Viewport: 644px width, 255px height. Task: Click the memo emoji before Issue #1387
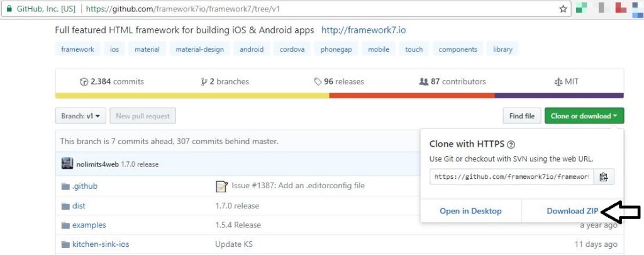coord(221,186)
